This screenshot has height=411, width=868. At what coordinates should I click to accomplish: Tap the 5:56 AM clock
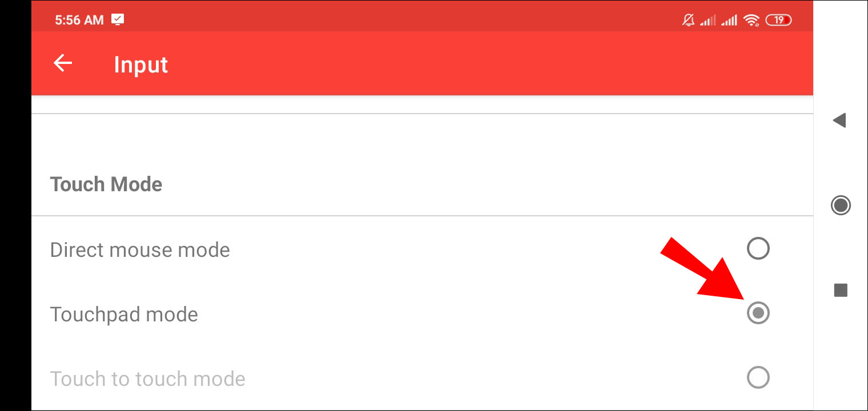pyautogui.click(x=79, y=21)
